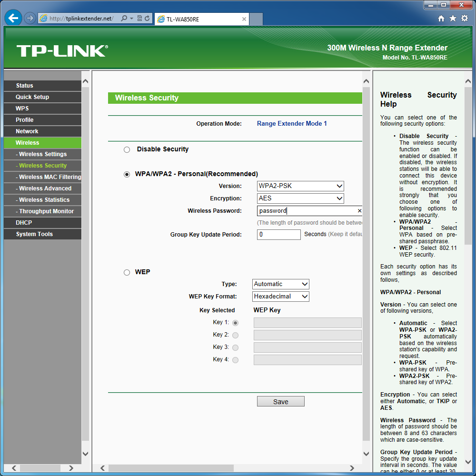
Task: Open the Profile menu item
Action: pos(42,120)
